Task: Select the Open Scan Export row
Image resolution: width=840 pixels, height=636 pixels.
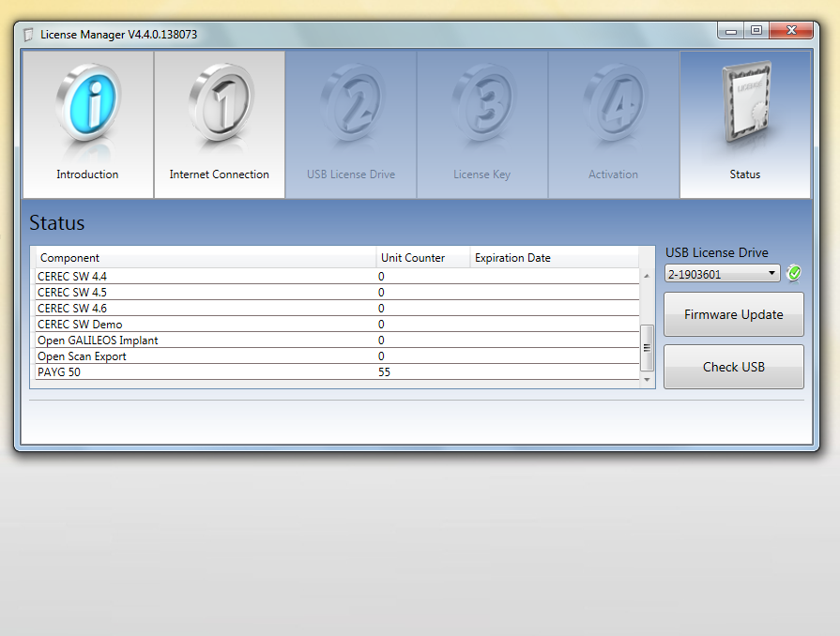Action: point(338,356)
